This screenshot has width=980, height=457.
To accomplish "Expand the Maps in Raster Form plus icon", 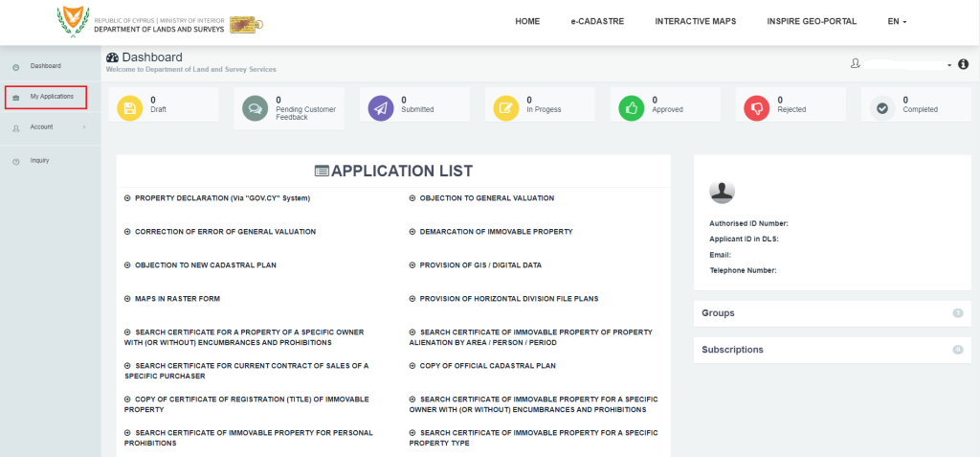I will point(127,299).
